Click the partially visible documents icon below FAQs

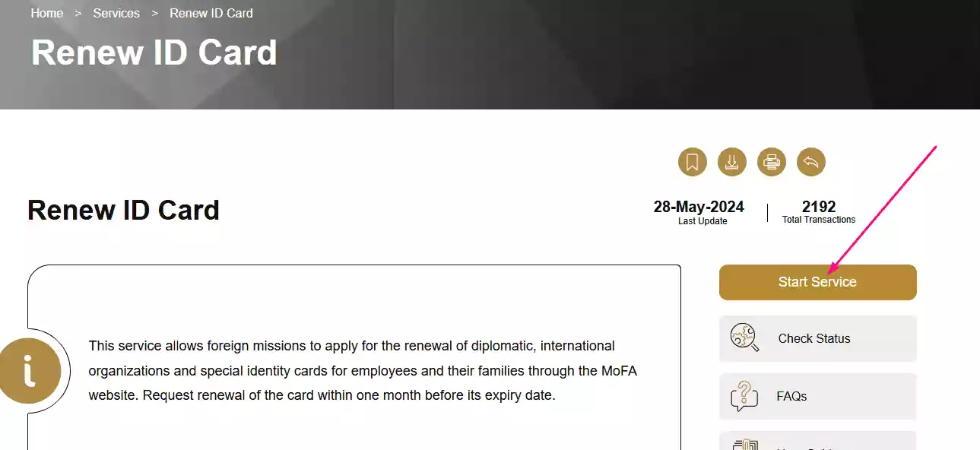[x=744, y=444]
